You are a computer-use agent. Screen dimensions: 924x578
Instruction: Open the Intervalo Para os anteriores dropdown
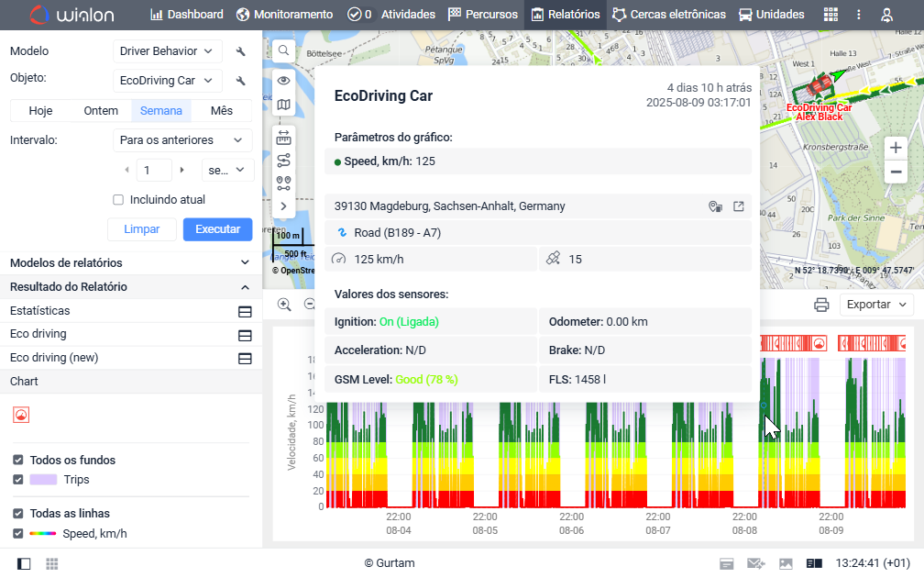(182, 140)
